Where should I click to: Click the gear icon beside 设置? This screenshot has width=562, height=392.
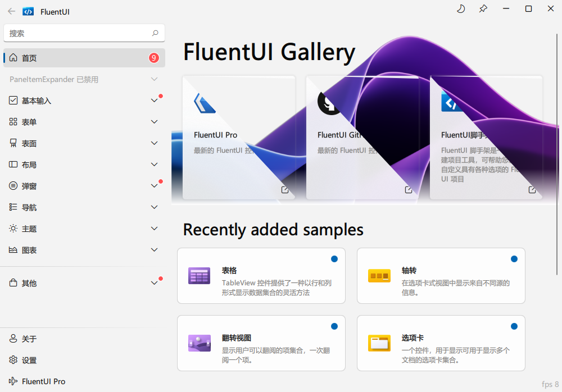[13, 360]
